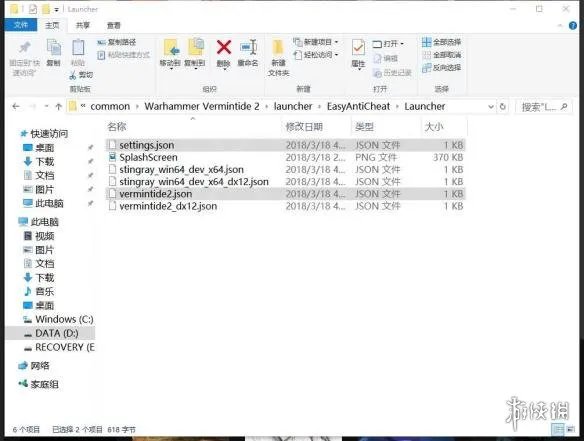Open the New item (新建项目) dropdown

(316, 42)
